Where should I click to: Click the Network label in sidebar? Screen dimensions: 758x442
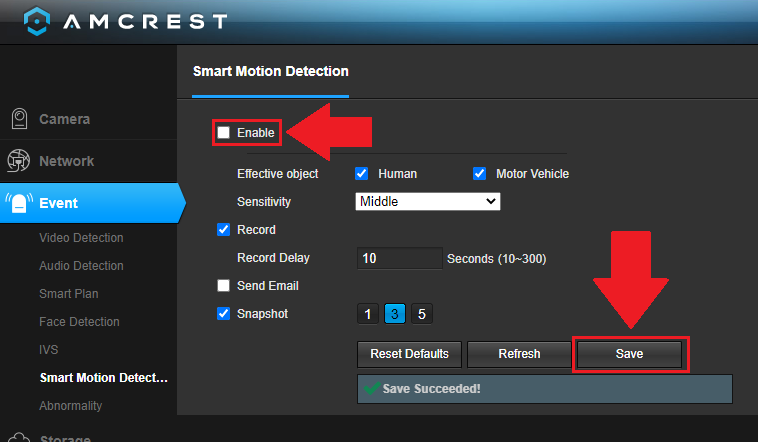coord(67,161)
